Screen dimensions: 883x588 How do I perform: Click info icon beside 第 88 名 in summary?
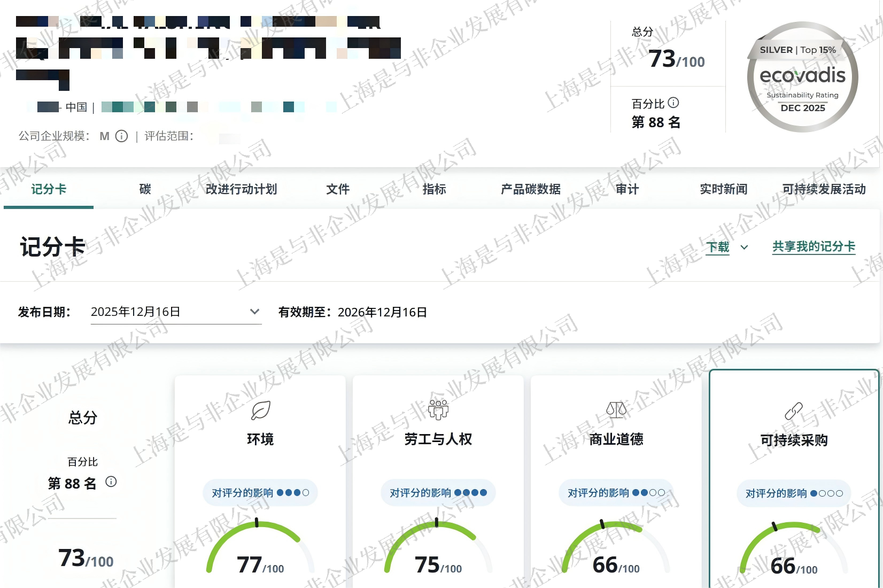111,482
